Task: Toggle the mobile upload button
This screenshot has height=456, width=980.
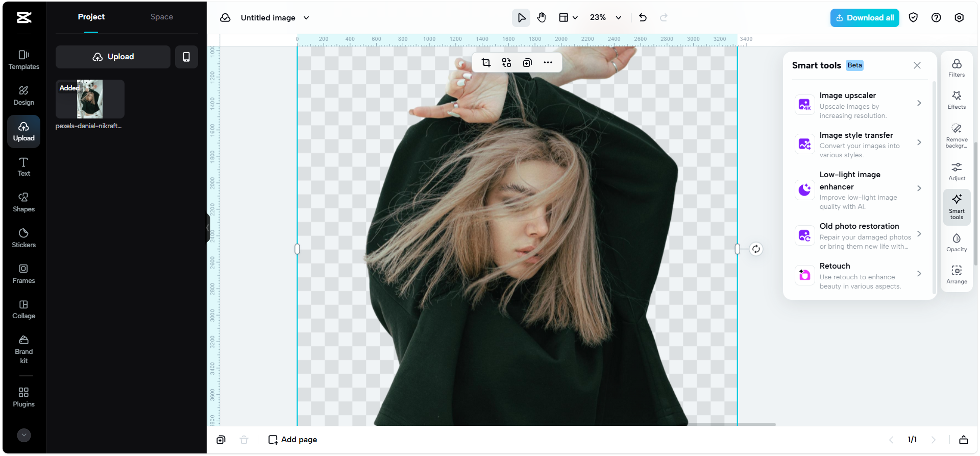Action: (186, 57)
